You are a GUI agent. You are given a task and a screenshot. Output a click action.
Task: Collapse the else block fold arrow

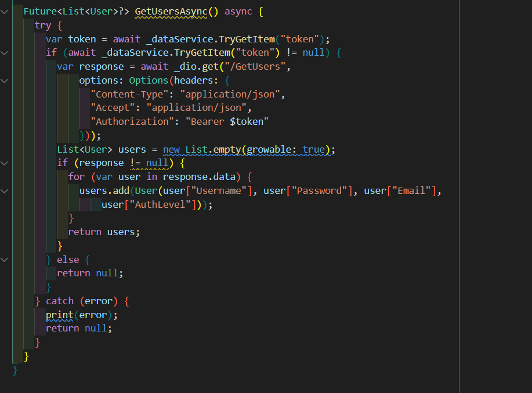point(5,259)
